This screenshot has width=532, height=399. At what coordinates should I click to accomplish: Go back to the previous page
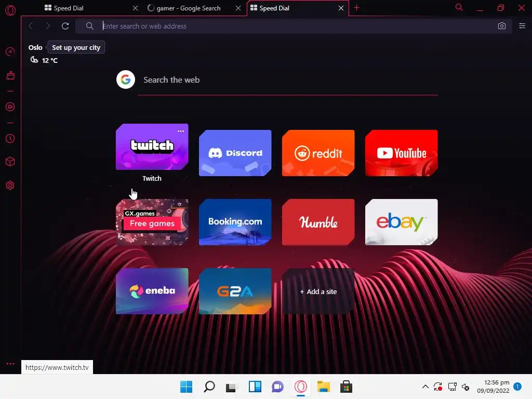(x=31, y=26)
